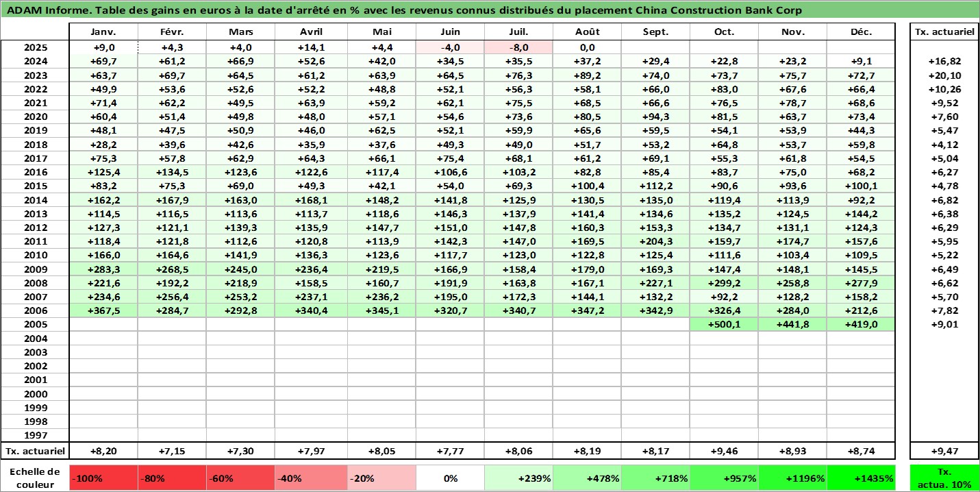The width and height of the screenshot is (980, 492).
Task: Click the '+8,74' bottom value under Déc.
Action: (x=861, y=452)
